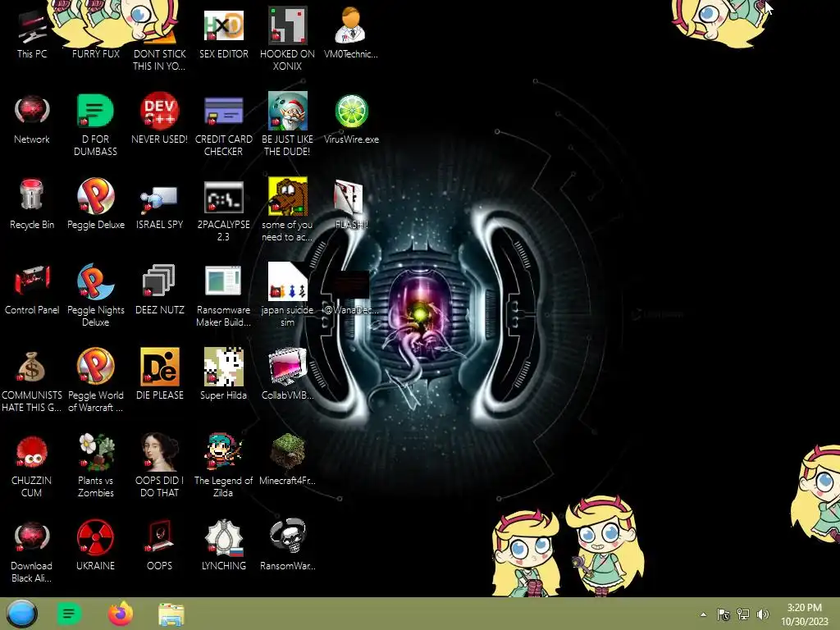The width and height of the screenshot is (840, 630).
Task: Open File Explorer from the taskbar
Action: [x=171, y=614]
